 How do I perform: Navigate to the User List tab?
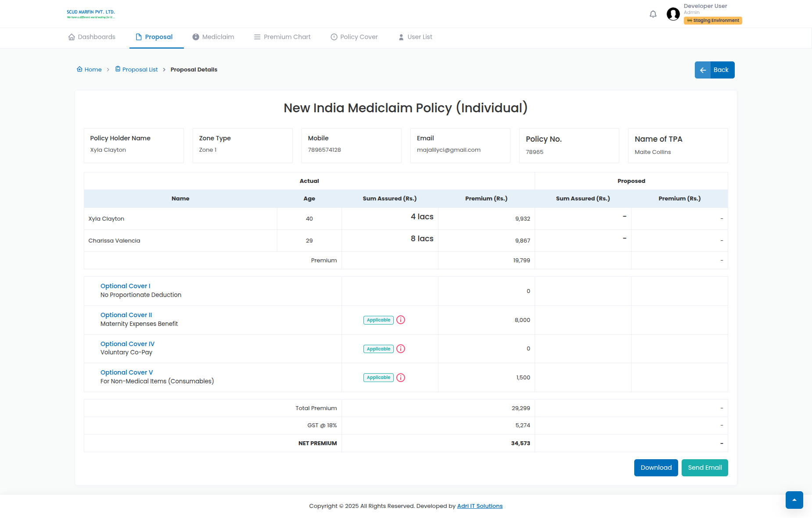(x=415, y=37)
